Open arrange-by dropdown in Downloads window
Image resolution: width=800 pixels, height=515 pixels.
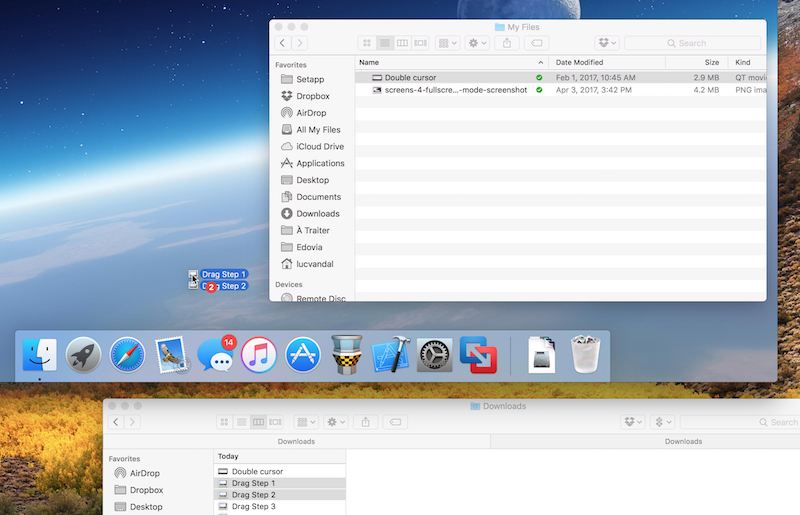306,422
